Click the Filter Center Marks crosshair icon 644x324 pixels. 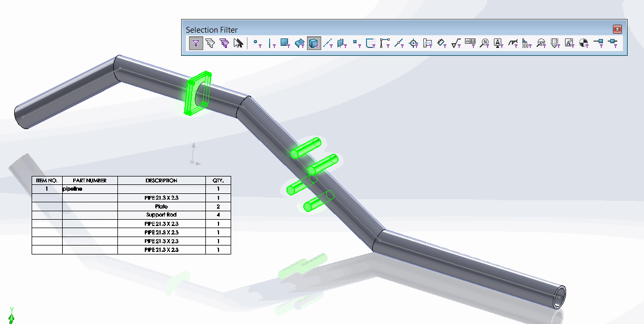coord(413,43)
